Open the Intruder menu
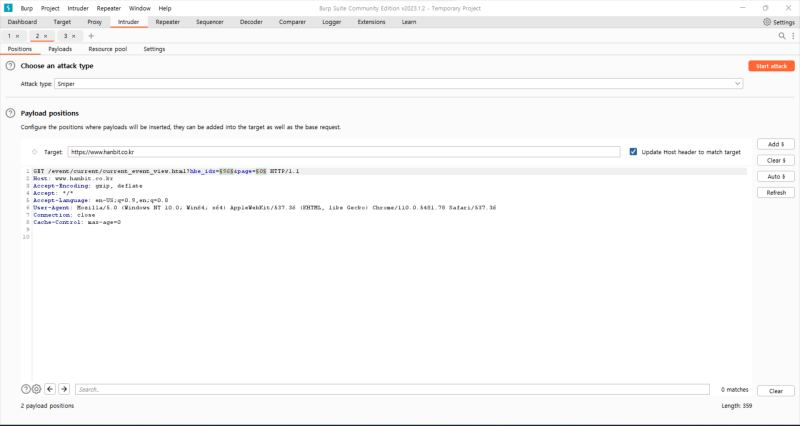Image resolution: width=800 pixels, height=426 pixels. pos(78,8)
